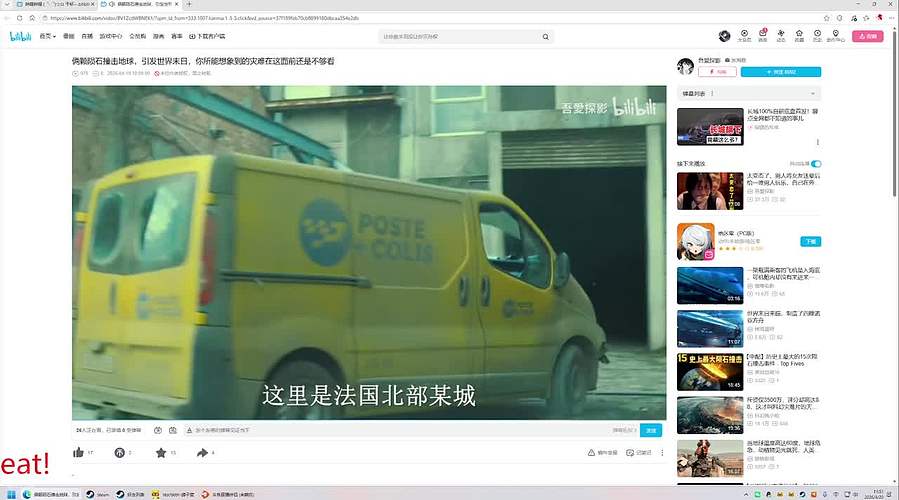The image size is (899, 500).
Task: Open the girl-face recommended video thumbnail
Action: [x=710, y=191]
